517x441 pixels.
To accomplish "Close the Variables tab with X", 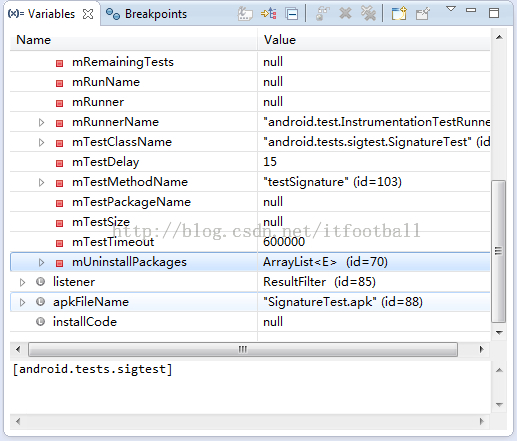I will pyautogui.click(x=88, y=14).
